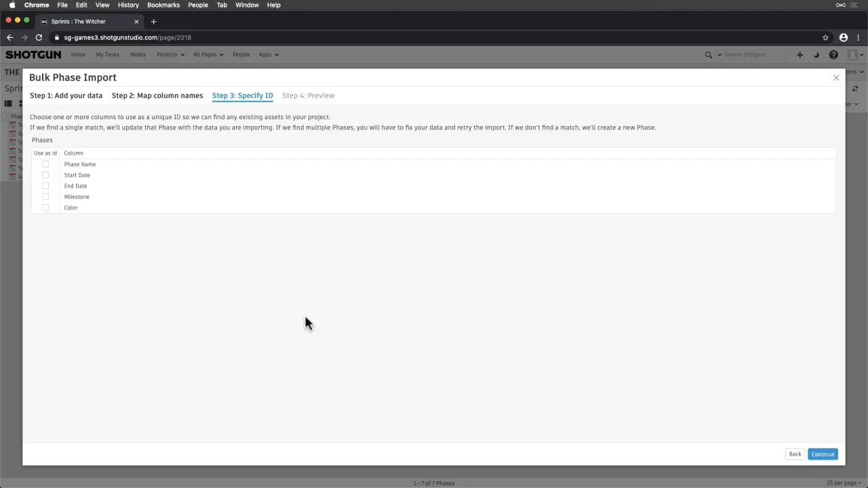Close the Bulk Phase Import dialog
868x488 pixels.
tap(836, 78)
